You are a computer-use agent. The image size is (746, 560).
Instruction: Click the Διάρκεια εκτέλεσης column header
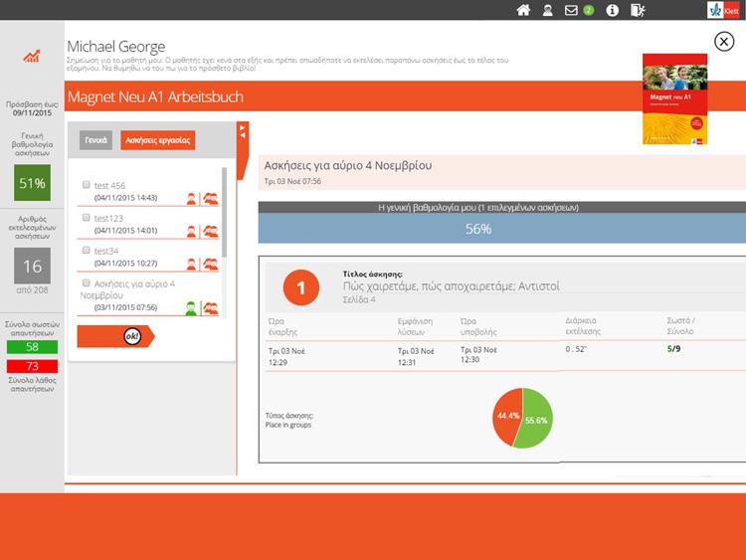[583, 326]
